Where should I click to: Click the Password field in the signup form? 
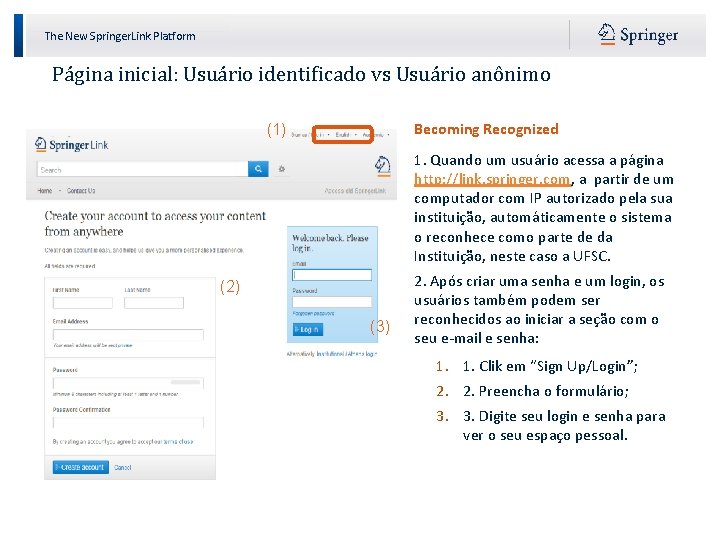click(128, 383)
